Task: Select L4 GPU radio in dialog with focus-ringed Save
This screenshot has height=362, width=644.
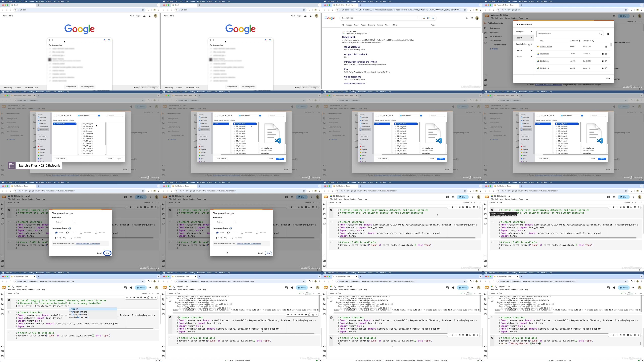Action: (96, 233)
